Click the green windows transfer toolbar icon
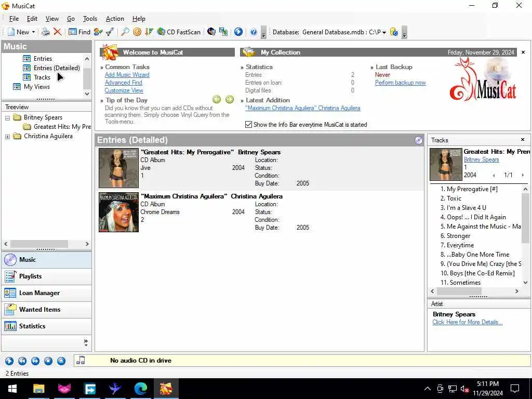This screenshot has width=532, height=399. 223,32
